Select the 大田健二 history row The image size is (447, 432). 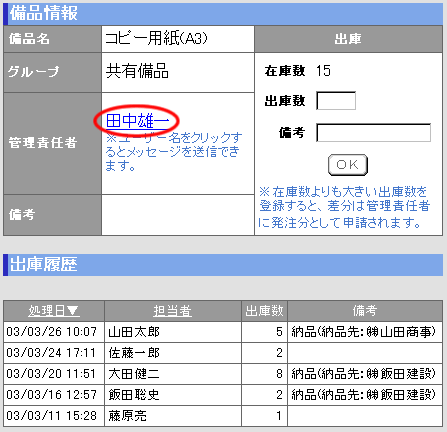click(x=223, y=374)
